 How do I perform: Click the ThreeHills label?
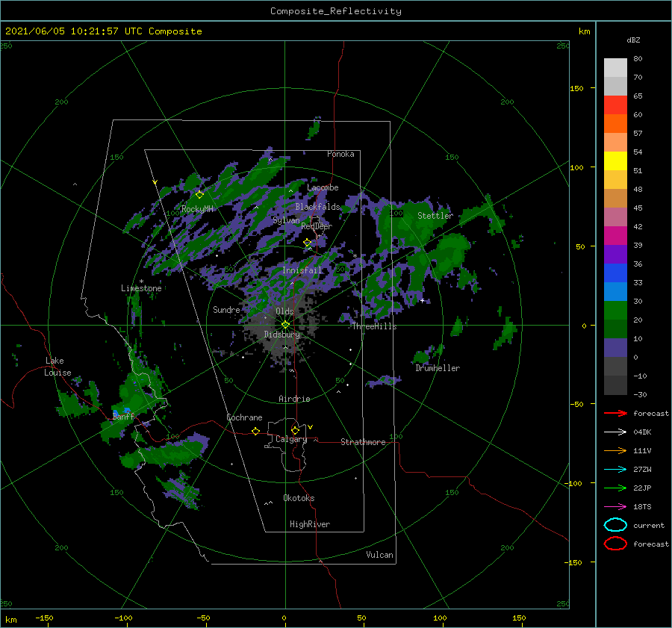(375, 326)
